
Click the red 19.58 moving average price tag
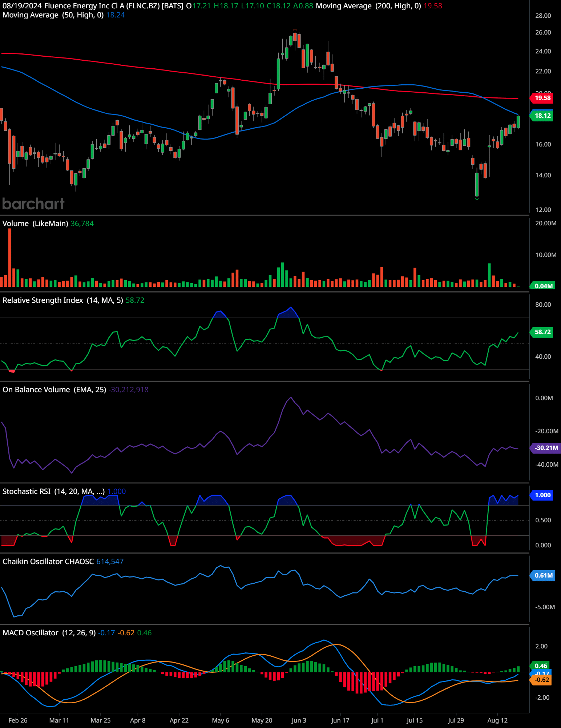point(541,98)
